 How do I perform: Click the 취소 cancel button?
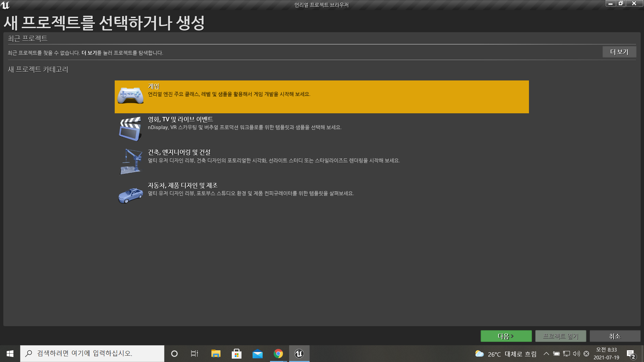click(x=615, y=336)
